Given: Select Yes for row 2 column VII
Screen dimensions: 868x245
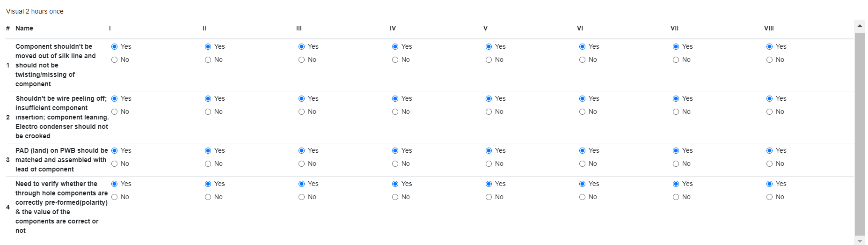Looking at the screenshot, I should point(676,99).
